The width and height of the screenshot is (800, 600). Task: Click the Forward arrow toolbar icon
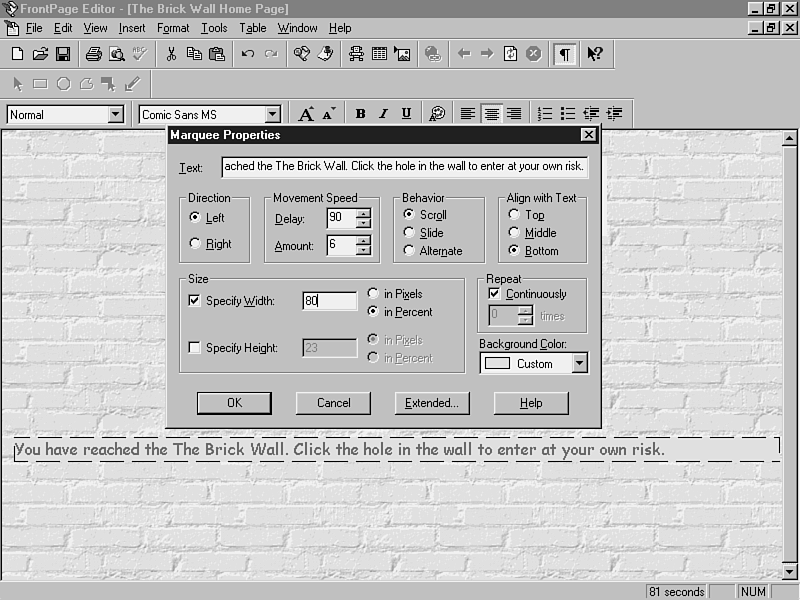coord(487,54)
